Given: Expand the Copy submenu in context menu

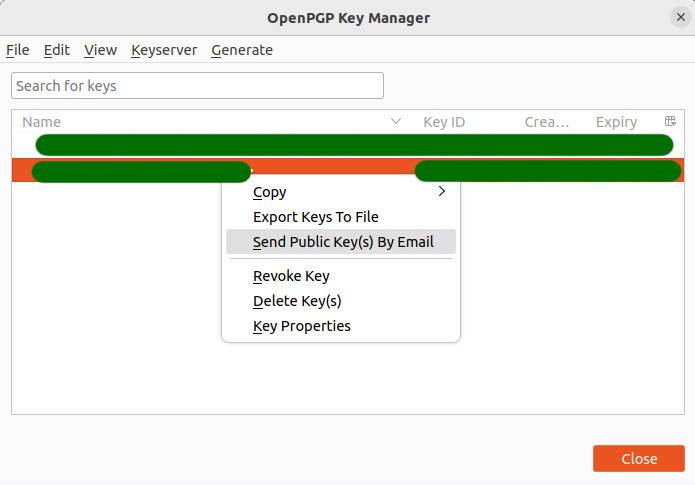Looking at the screenshot, I should (x=340, y=192).
